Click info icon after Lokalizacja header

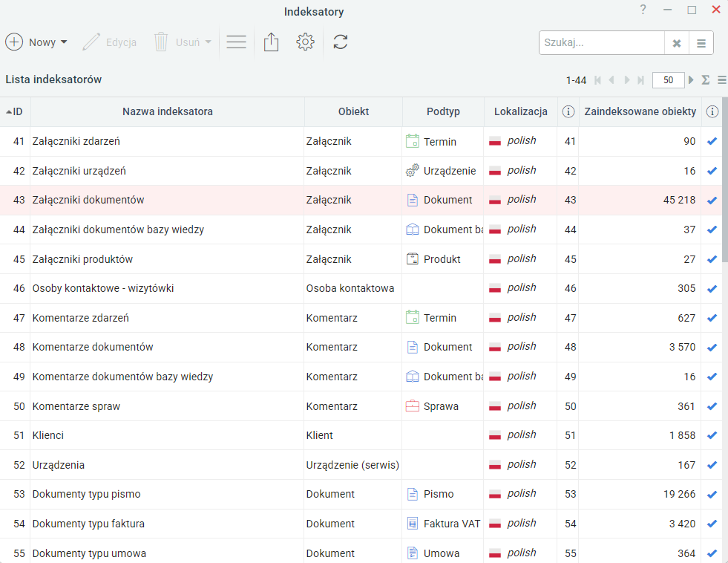click(568, 111)
